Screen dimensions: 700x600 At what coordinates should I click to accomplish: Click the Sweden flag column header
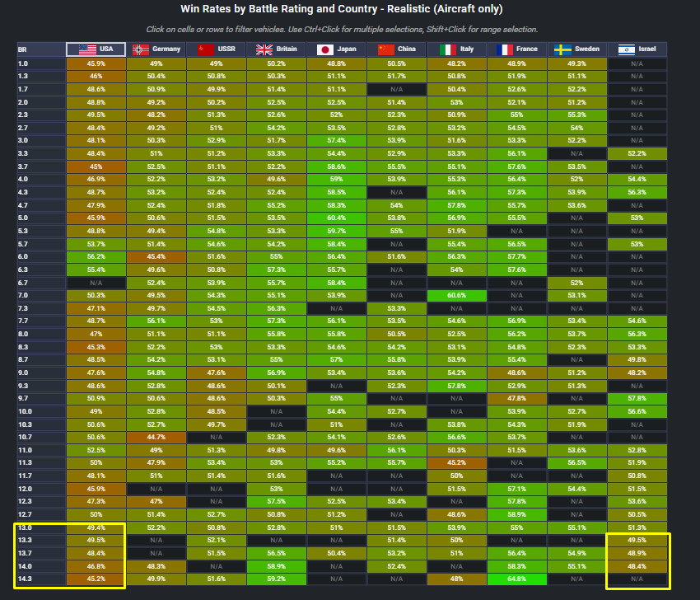click(563, 49)
